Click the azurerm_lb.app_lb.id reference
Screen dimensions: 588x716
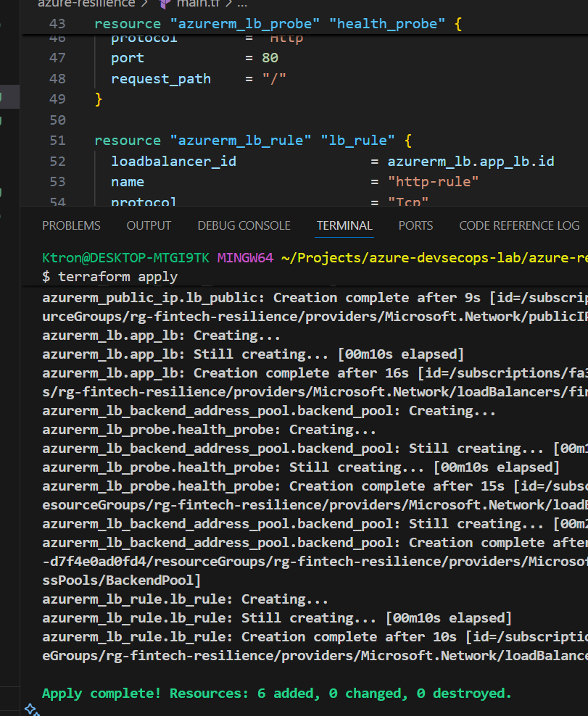471,161
